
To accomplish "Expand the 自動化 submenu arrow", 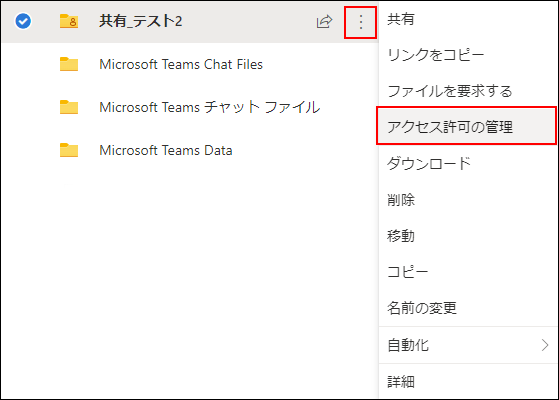I will pyautogui.click(x=544, y=345).
